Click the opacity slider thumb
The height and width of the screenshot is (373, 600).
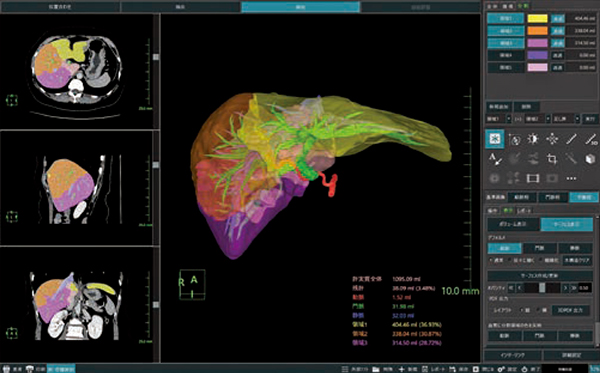[x=542, y=288]
